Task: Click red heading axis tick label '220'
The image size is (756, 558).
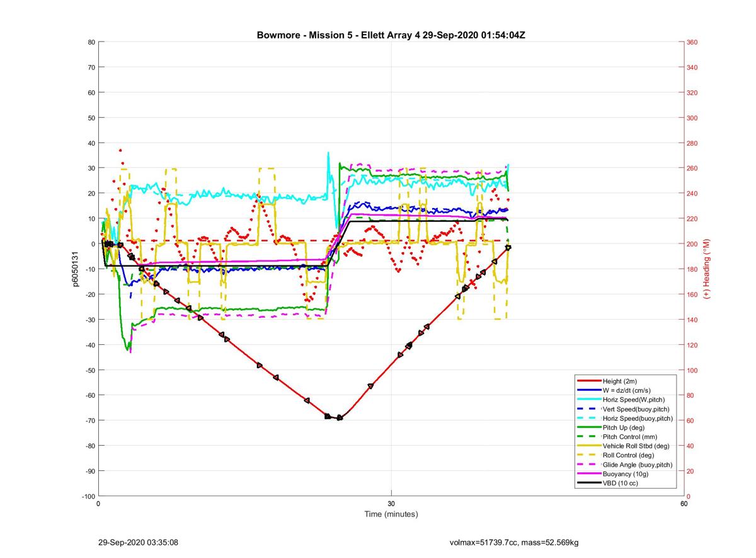Action: tap(692, 219)
